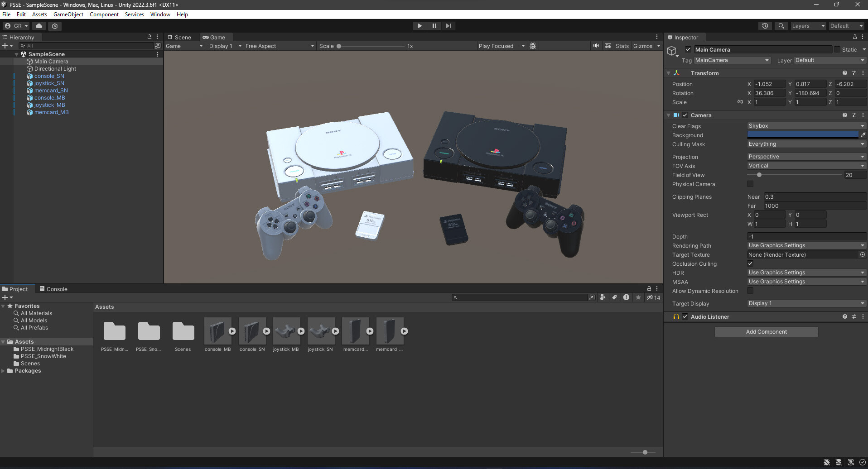
Task: Enable Allow Dynamic Resolution
Action: pyautogui.click(x=750, y=291)
